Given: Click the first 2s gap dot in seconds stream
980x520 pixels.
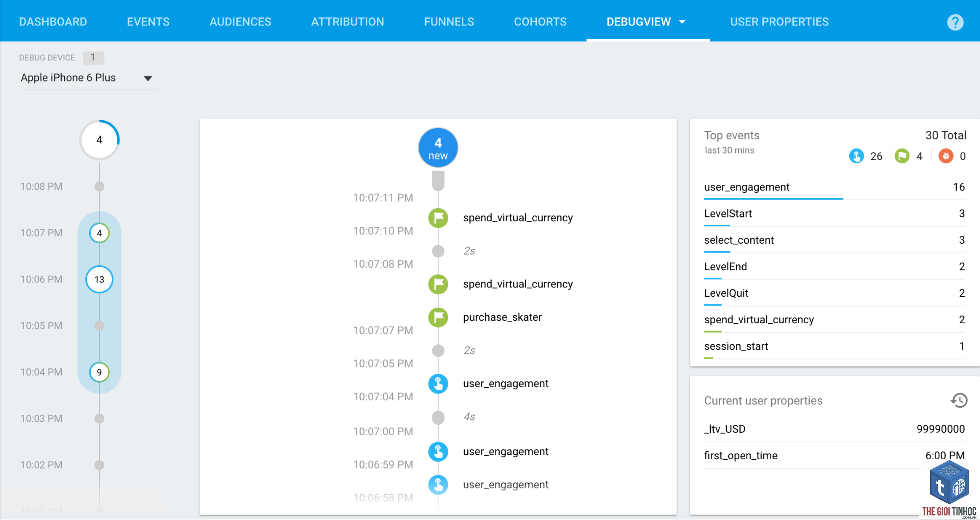Looking at the screenshot, I should point(438,251).
